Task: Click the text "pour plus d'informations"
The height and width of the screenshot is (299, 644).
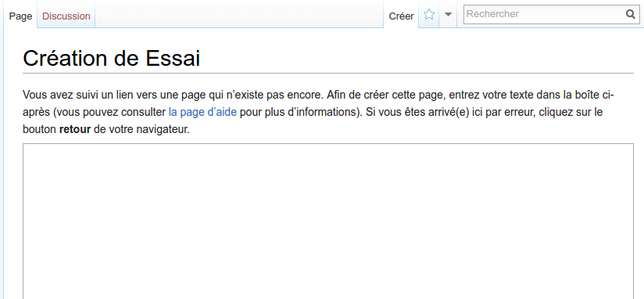Action: point(299,112)
